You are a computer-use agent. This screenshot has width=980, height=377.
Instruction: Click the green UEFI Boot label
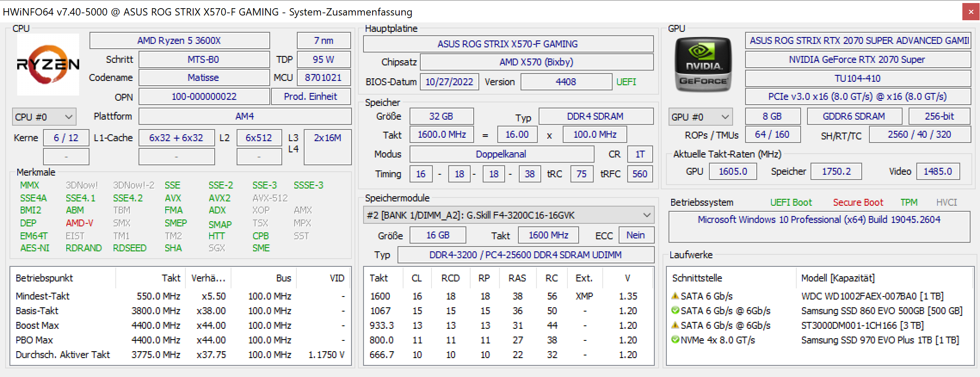[x=791, y=202]
